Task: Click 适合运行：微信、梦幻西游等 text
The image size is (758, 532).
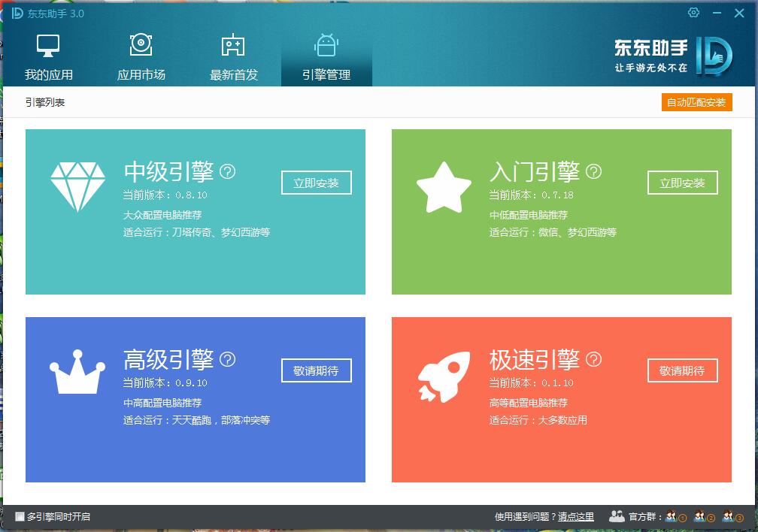Action: coord(553,232)
